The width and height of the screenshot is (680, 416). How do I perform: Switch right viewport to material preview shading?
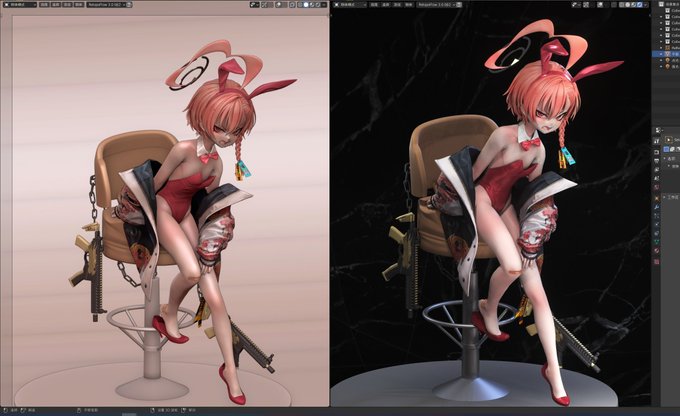pyautogui.click(x=634, y=4)
